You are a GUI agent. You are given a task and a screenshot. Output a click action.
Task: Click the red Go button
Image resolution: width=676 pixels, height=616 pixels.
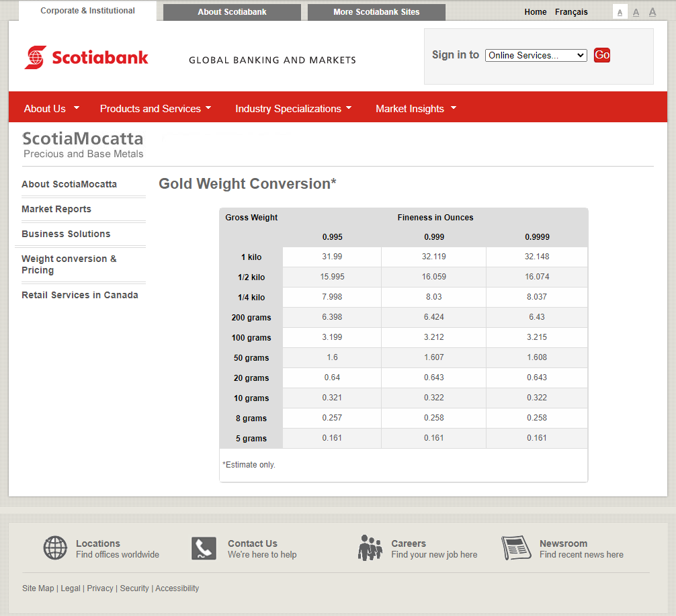[602, 55]
